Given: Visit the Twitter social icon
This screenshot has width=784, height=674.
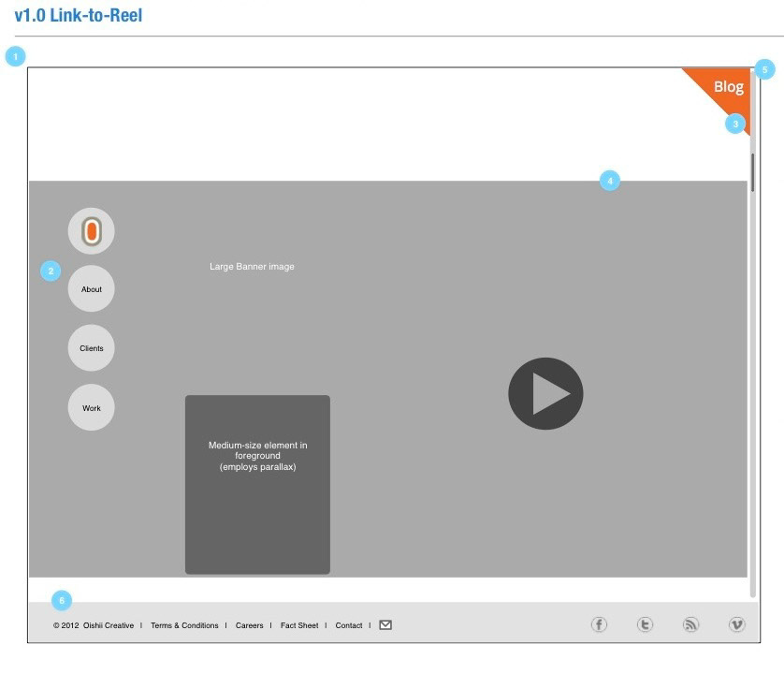Looking at the screenshot, I should pos(645,624).
